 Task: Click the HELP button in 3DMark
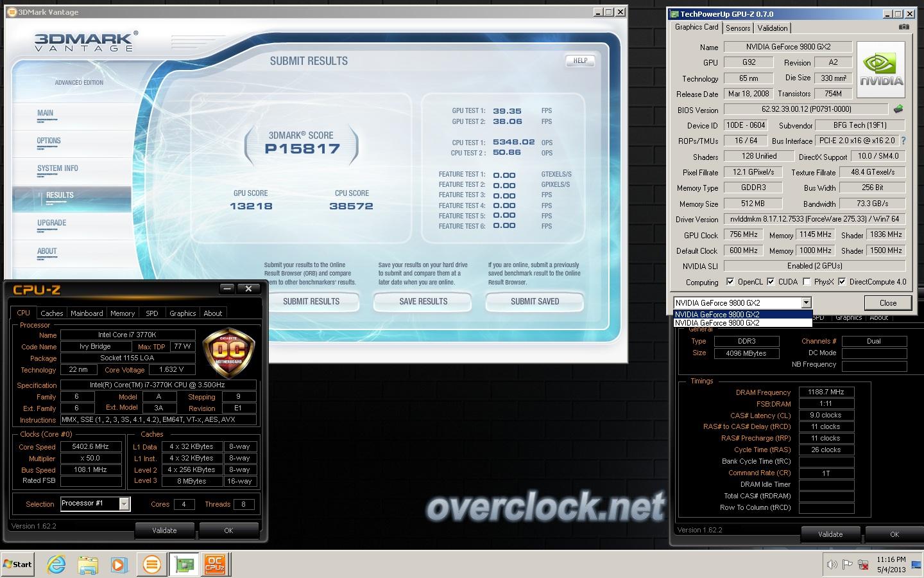580,60
